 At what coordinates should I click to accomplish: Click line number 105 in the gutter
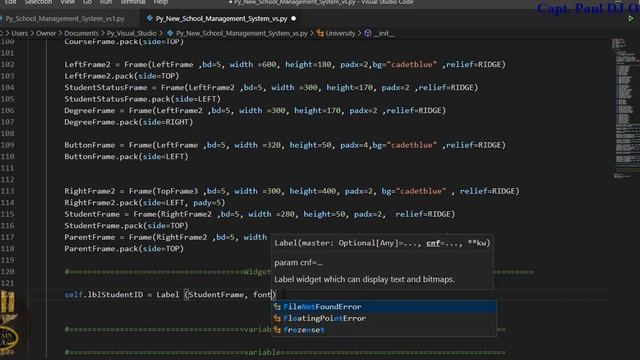[7, 99]
